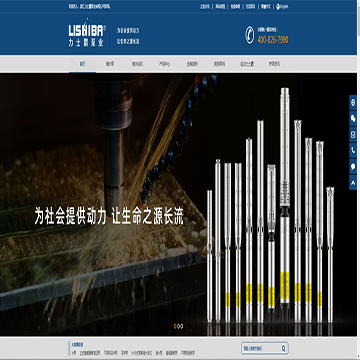This screenshot has width=360, height=360.
Task: Click the LISHIBA logo in header
Action: coord(87,35)
